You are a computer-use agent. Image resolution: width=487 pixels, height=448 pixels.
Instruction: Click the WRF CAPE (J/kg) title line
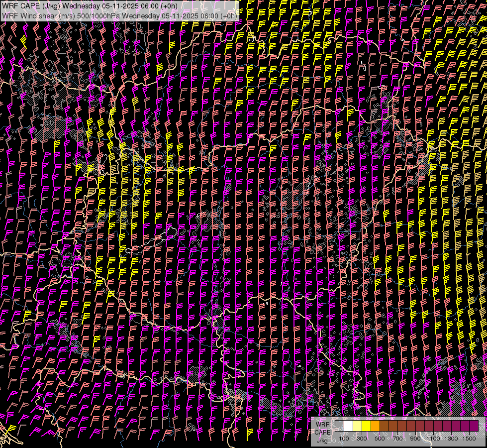90,6
